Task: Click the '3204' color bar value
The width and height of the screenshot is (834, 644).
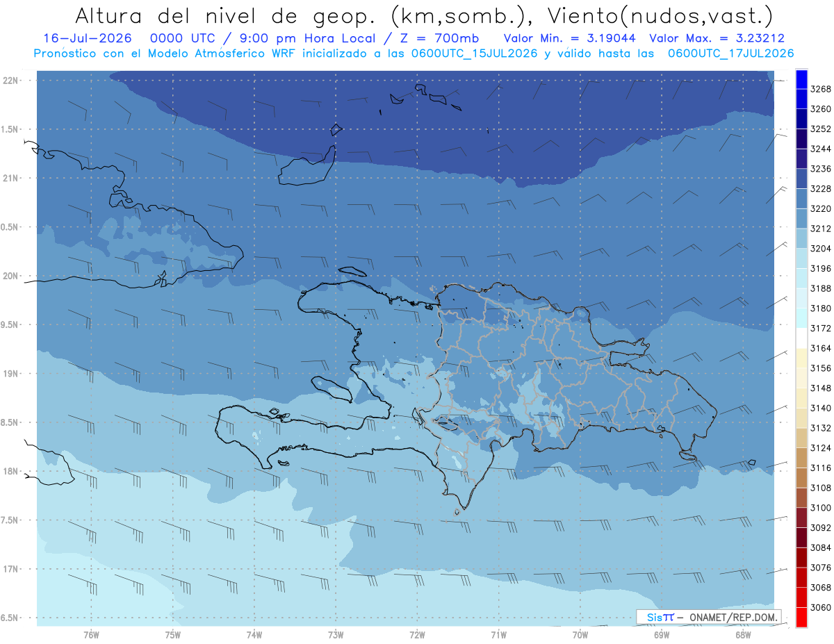Action: tap(821, 249)
